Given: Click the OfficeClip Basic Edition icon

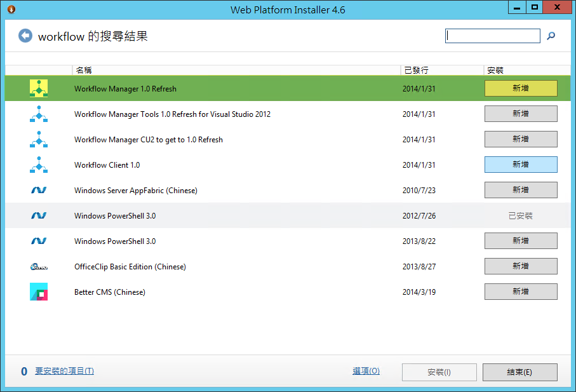Looking at the screenshot, I should (39, 266).
